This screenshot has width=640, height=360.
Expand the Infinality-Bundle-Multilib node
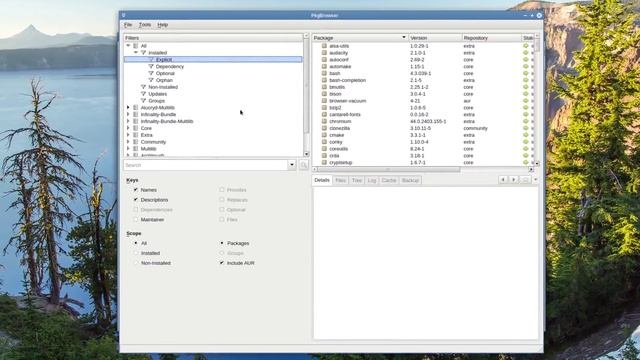click(128, 121)
